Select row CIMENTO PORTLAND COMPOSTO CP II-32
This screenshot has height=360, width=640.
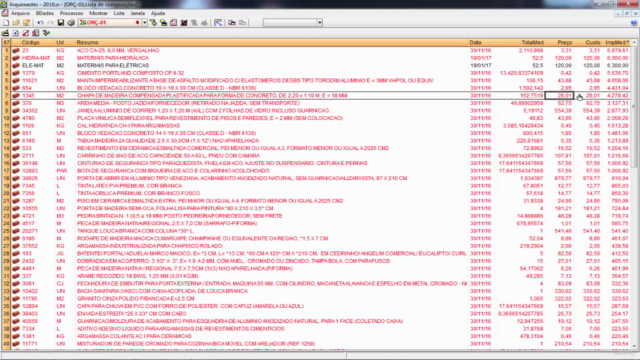pyautogui.click(x=316, y=73)
